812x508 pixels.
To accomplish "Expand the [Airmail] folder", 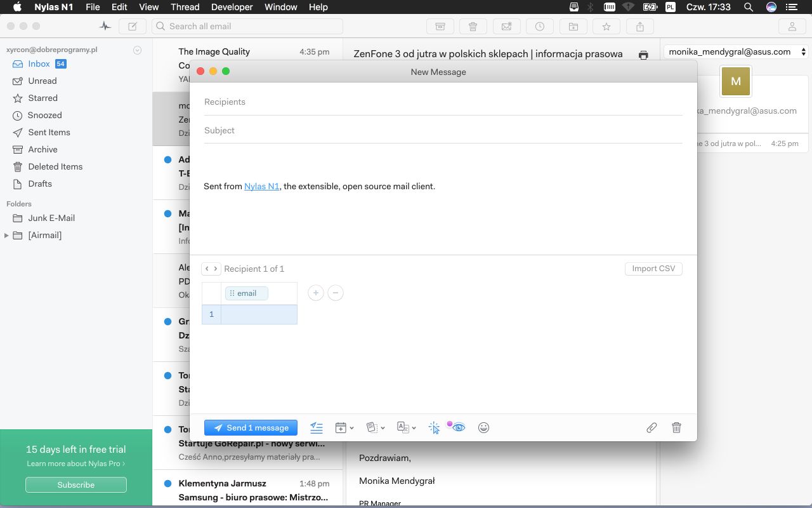I will click(6, 236).
